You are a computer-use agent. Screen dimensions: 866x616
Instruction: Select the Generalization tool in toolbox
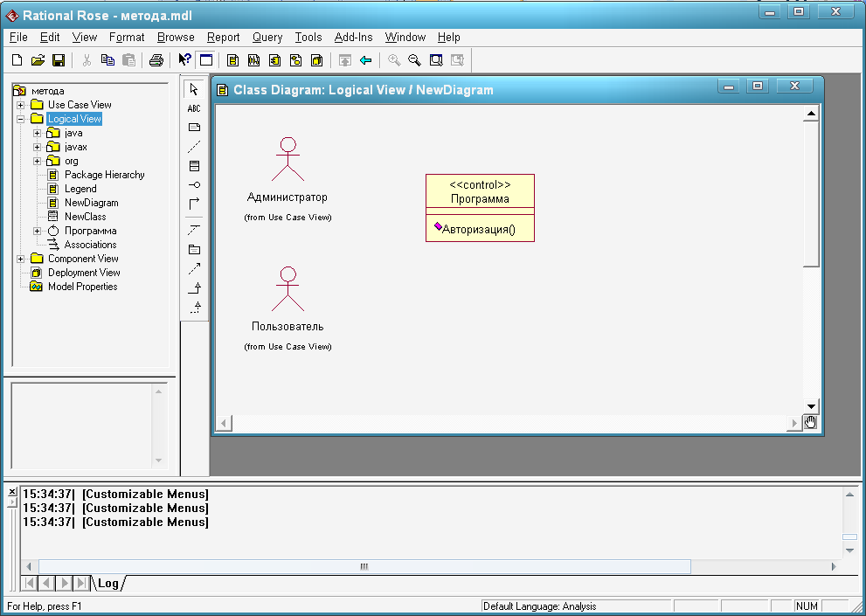(194, 287)
